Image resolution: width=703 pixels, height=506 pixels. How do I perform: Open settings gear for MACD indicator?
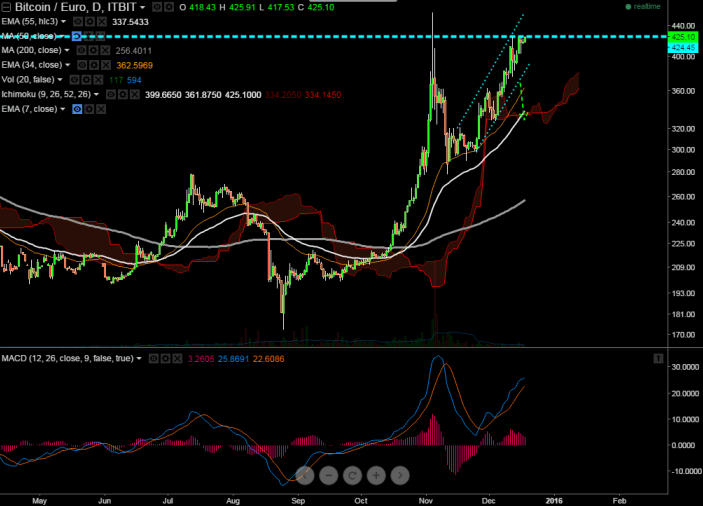point(165,359)
